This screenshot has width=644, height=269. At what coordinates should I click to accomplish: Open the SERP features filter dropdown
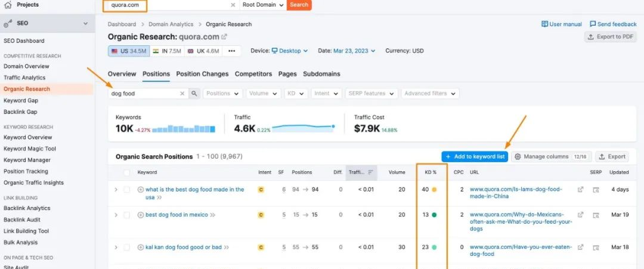[371, 94]
